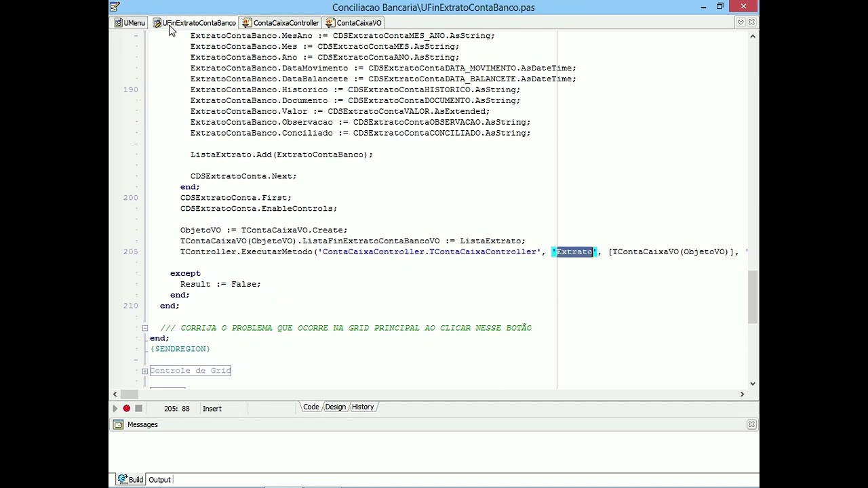Start macro playback with the play icon
The width and height of the screenshot is (868, 488).
click(115, 408)
